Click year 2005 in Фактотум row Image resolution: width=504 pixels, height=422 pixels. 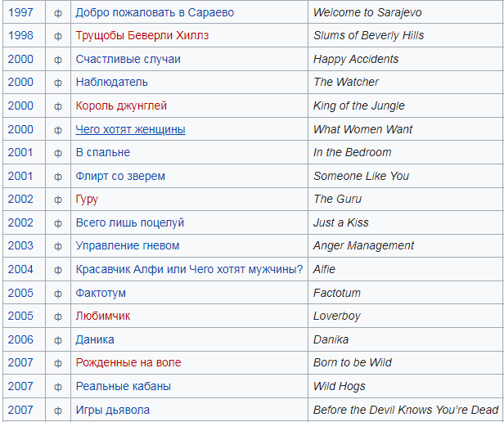click(x=20, y=293)
